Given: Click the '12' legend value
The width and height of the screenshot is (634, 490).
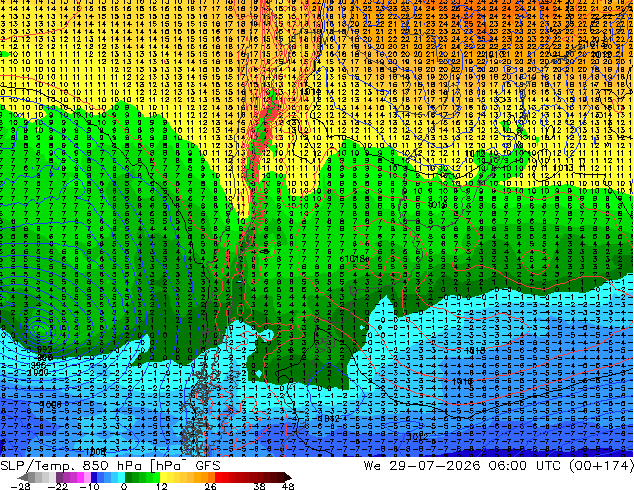Looking at the screenshot, I should point(162,486).
